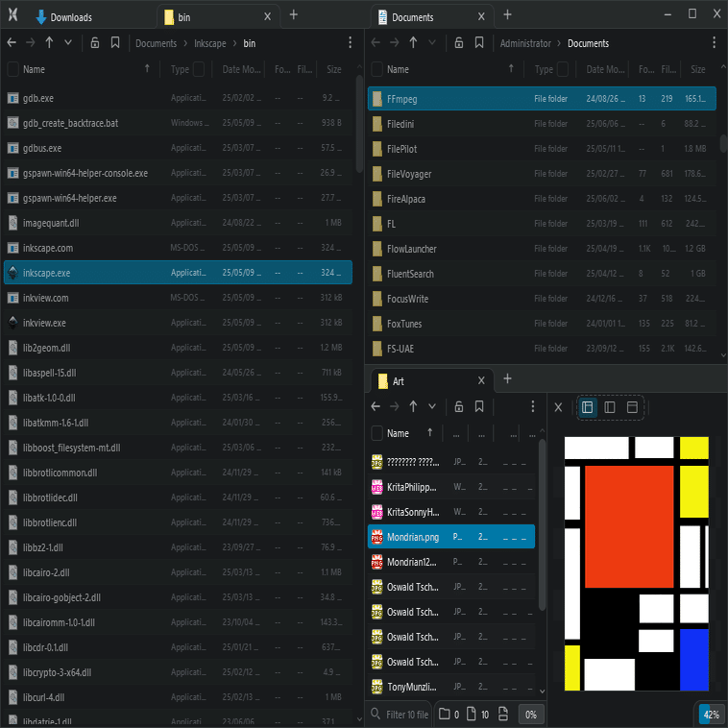Sort bin pane by the Date Mo... column

(x=241, y=69)
